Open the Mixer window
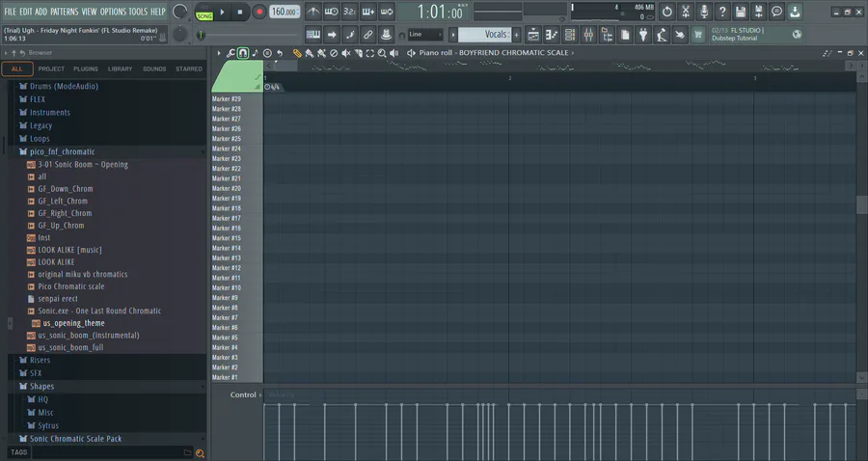Screen dimensions: 868x461 588,35
